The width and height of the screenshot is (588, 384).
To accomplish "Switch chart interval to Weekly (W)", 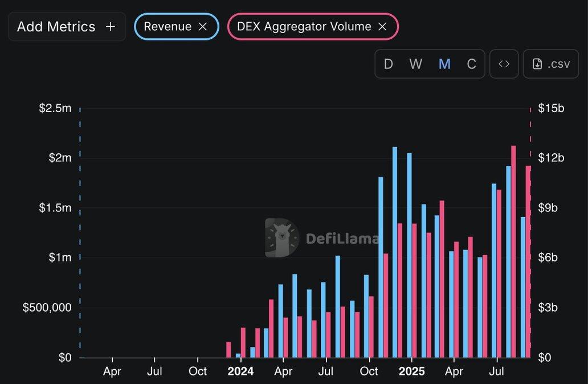I will coord(416,64).
